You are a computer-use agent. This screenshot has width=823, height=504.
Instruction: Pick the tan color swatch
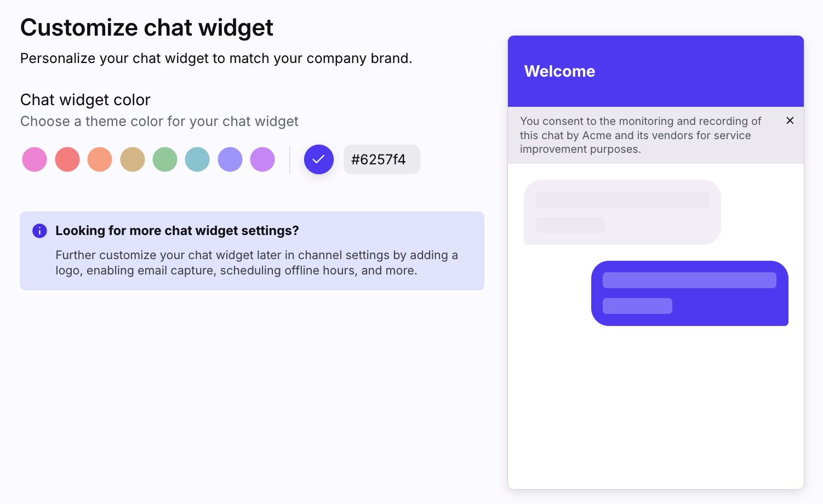133,159
